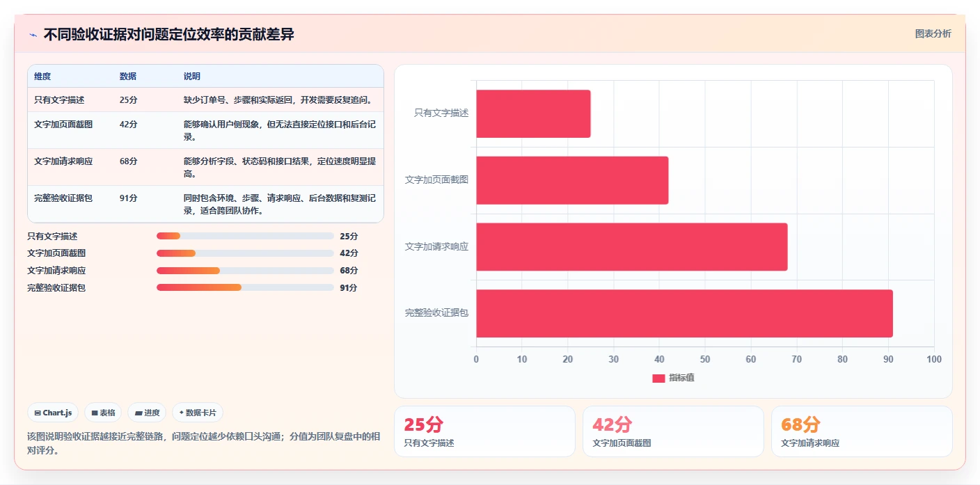Select the 数据卡片 tag chip
This screenshot has height=485, width=980.
click(198, 413)
